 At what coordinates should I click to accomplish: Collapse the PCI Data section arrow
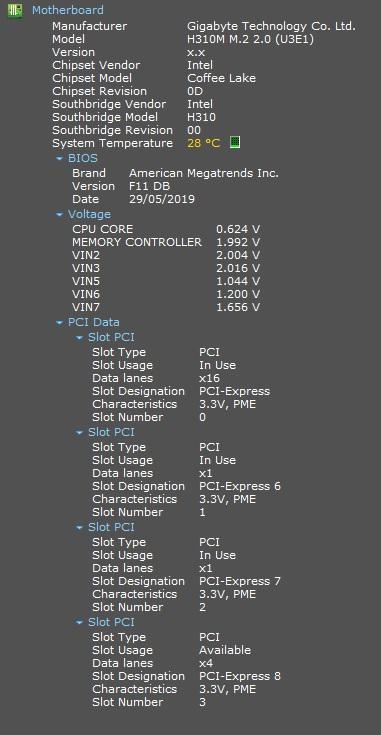pos(59,322)
